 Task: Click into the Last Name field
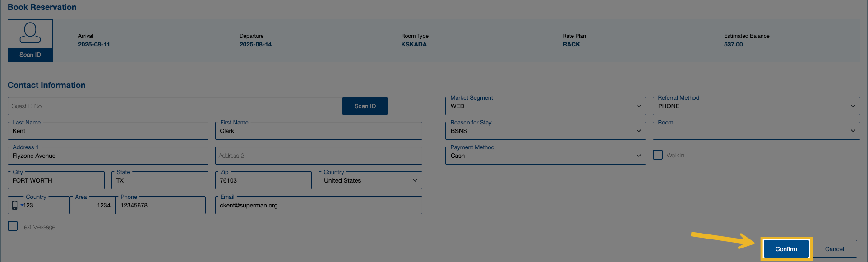(108, 131)
